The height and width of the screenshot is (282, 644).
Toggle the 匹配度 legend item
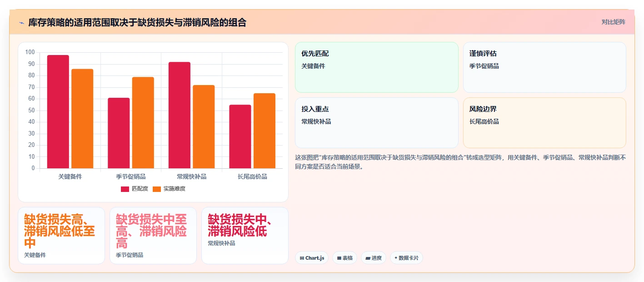click(135, 189)
